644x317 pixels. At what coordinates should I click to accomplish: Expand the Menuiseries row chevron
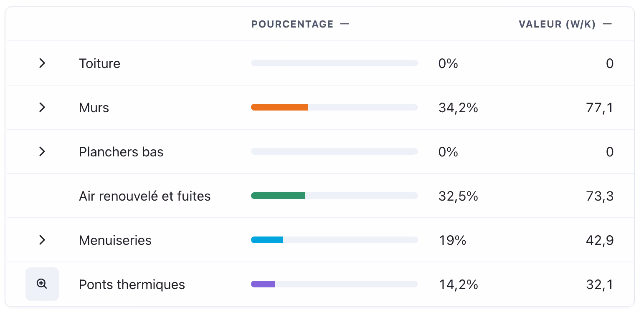pyautogui.click(x=42, y=240)
